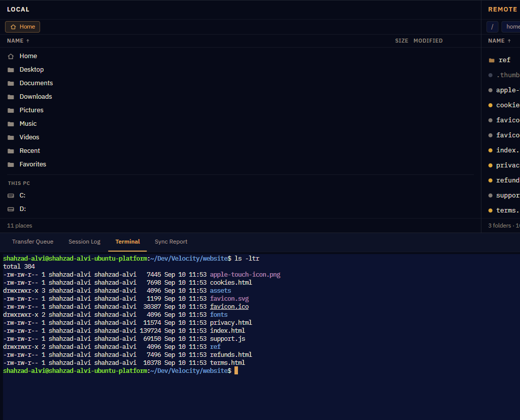Click favicon.svg in the terminal listing

[x=229, y=299]
